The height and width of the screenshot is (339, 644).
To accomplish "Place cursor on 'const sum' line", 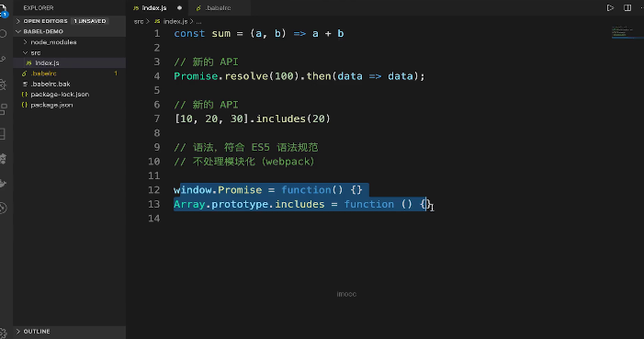I will coord(259,34).
